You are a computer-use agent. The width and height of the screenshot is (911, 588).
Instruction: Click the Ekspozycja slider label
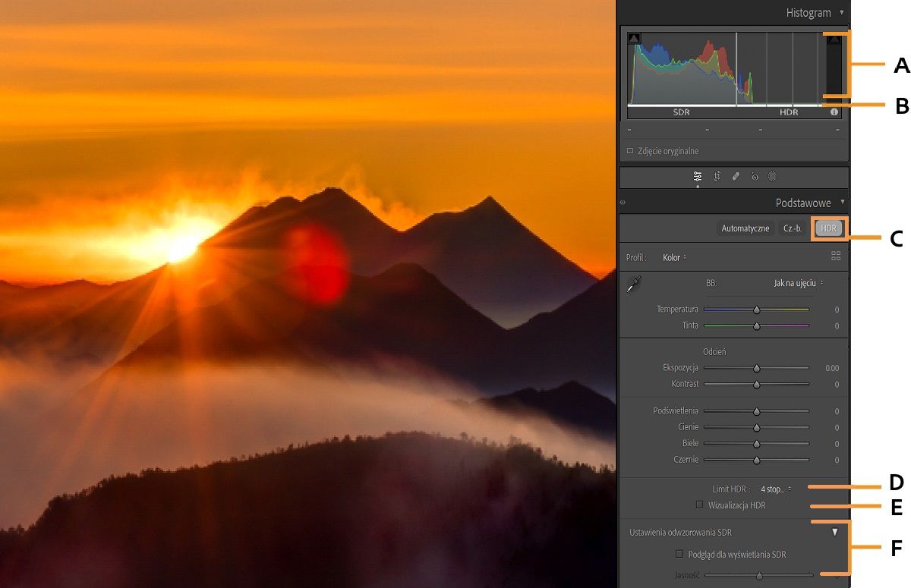(x=680, y=368)
